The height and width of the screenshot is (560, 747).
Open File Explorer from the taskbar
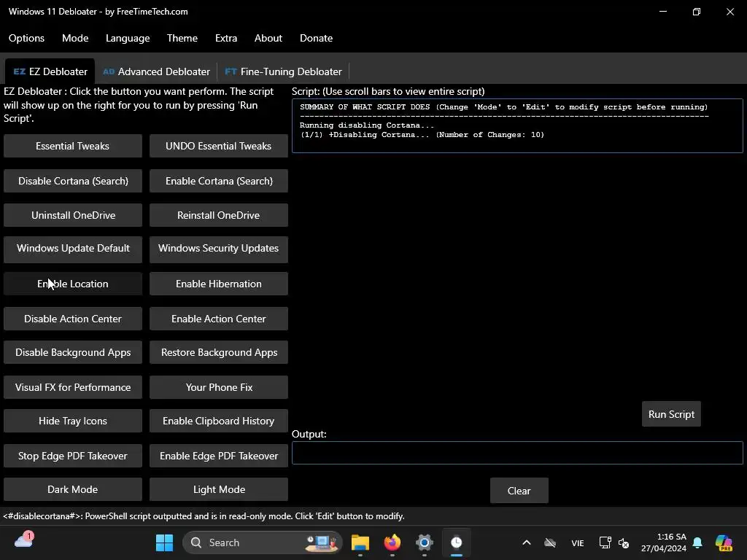360,542
